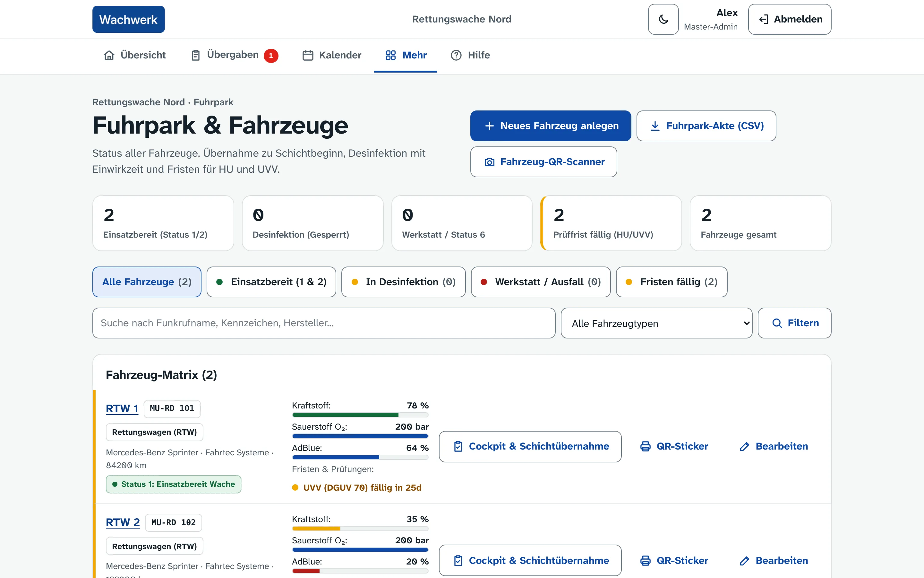Click the Status 1: Einsatzbereit Wache badge
This screenshot has width=924, height=578.
coord(173,484)
